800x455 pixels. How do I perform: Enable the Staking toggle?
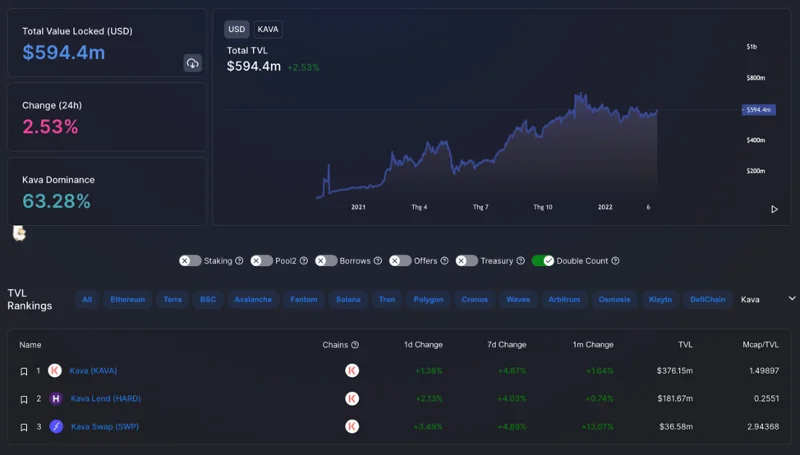(x=190, y=261)
